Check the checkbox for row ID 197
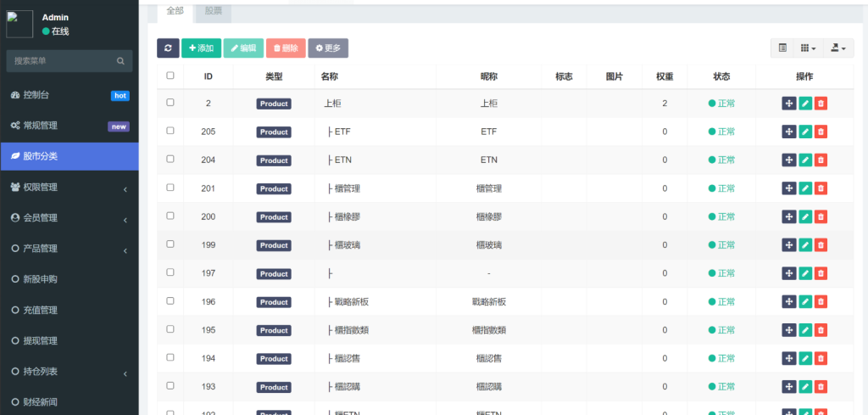Viewport: 868px width, 415px height. pyautogui.click(x=170, y=272)
